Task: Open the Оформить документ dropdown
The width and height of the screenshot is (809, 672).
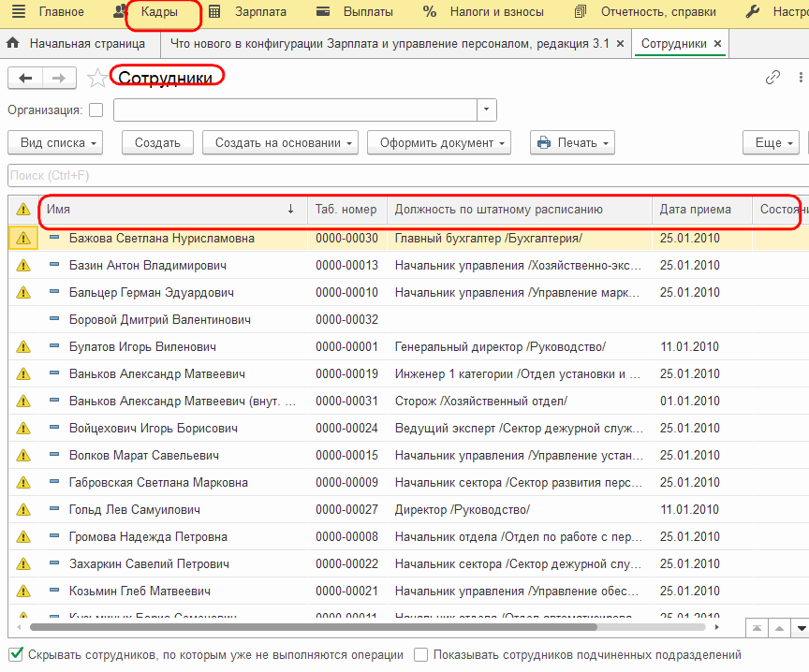Action: [439, 143]
